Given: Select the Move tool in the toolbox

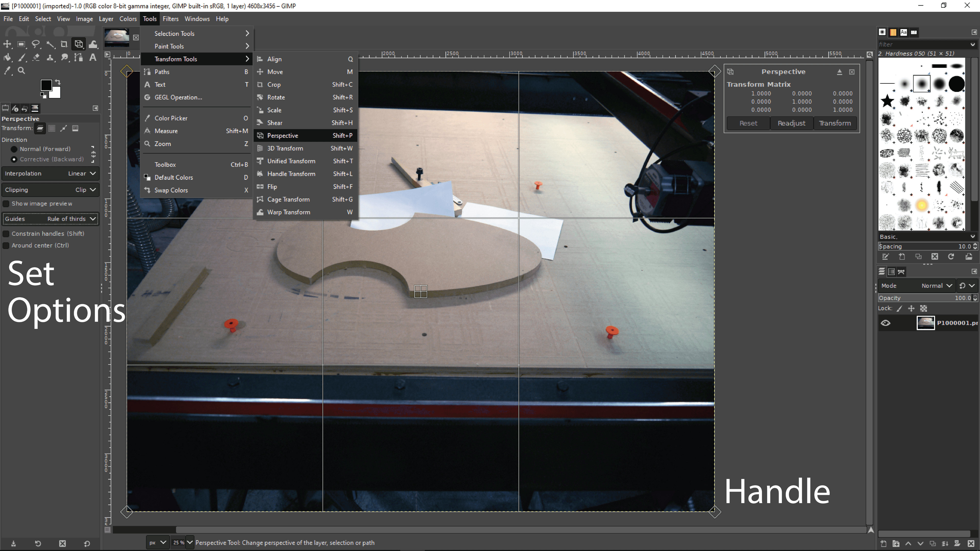Looking at the screenshot, I should [x=7, y=44].
